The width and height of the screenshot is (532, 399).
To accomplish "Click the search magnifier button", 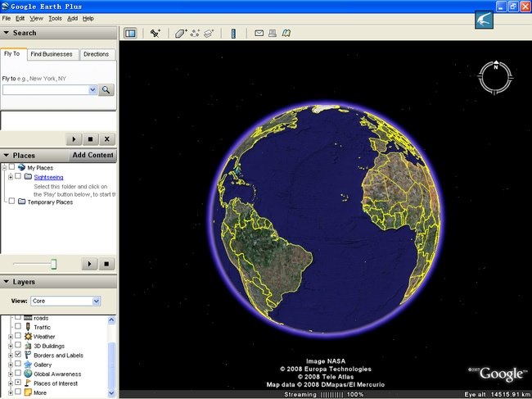I will tap(106, 89).
